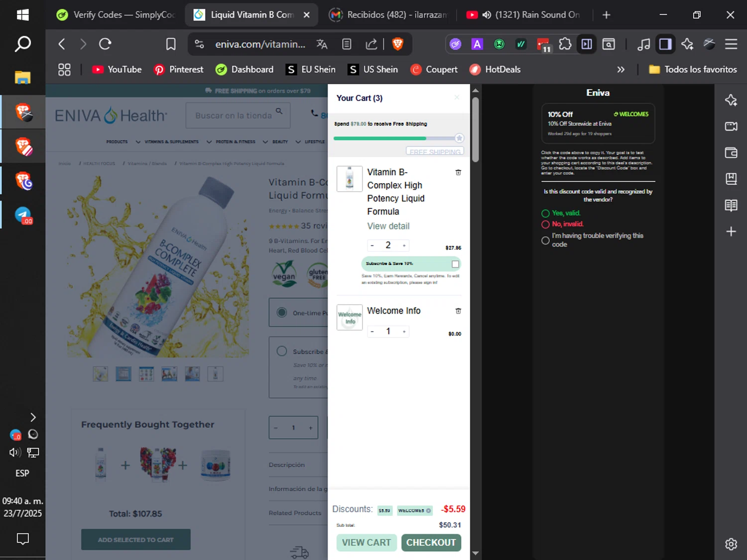Screen dimensions: 747x560
Task: Expand hidden taskbar icons arrow
Action: [33, 417]
